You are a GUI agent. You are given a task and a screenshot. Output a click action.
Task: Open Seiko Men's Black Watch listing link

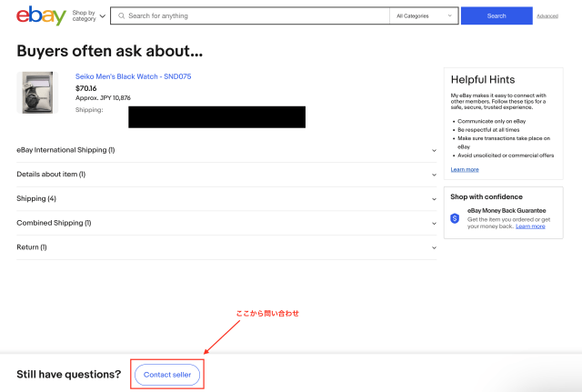(133, 76)
